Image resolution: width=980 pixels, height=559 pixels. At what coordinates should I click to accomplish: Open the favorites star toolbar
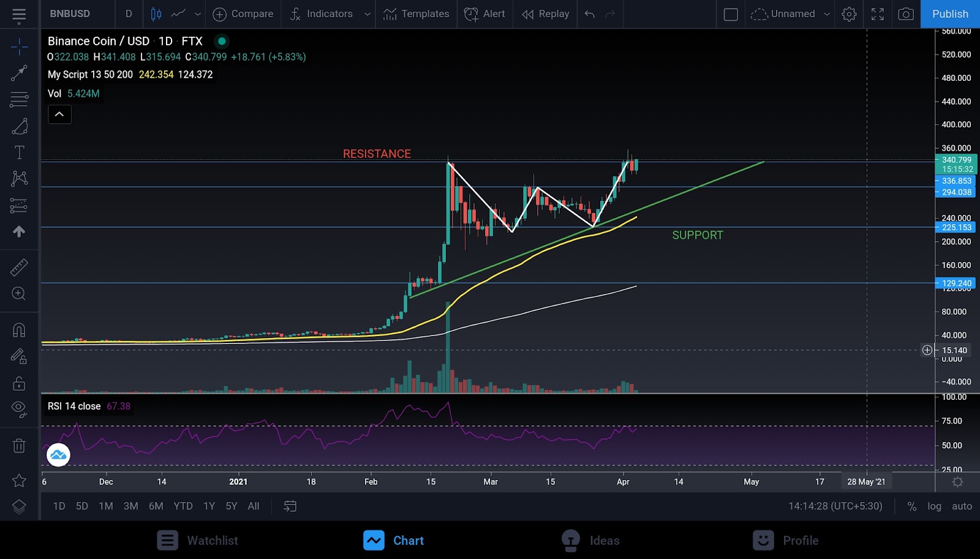(19, 481)
